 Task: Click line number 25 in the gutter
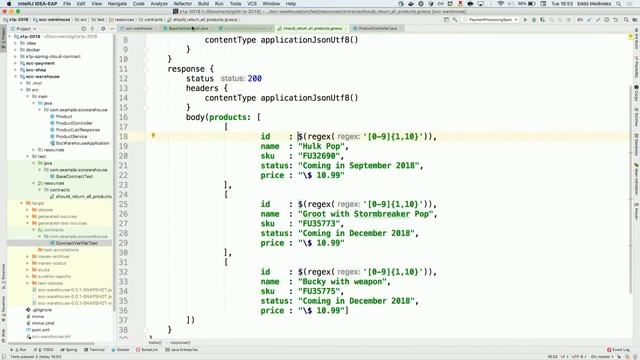[x=123, y=204]
